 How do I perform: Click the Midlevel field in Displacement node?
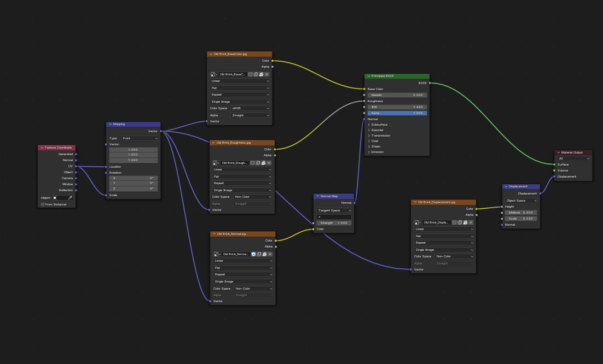[521, 213]
